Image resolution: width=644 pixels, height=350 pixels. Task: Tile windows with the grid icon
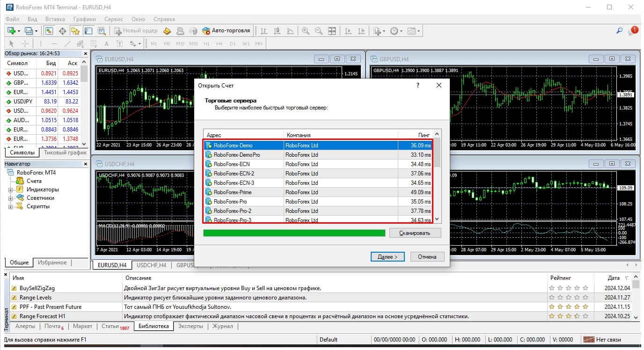point(332,31)
